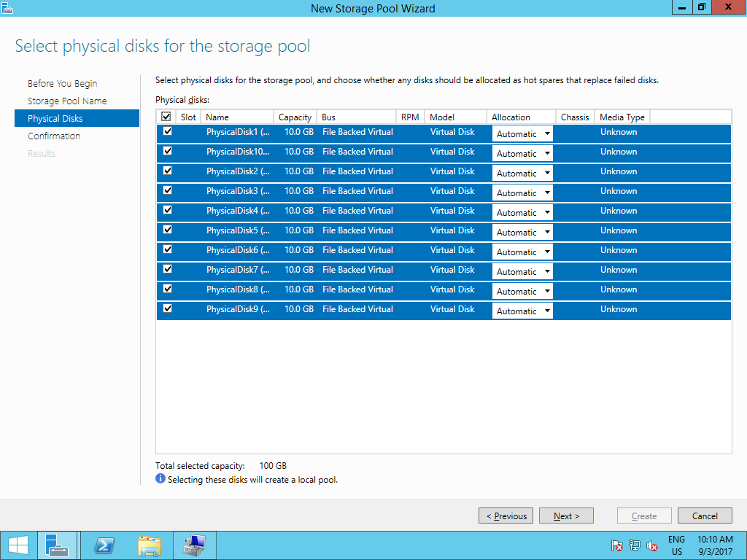Click the wizard icon in the title bar
The height and width of the screenshot is (560, 747).
coord(8,7)
